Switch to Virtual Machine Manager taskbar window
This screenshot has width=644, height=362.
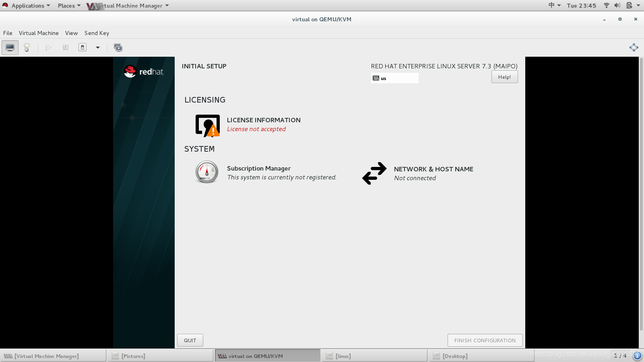(53, 356)
